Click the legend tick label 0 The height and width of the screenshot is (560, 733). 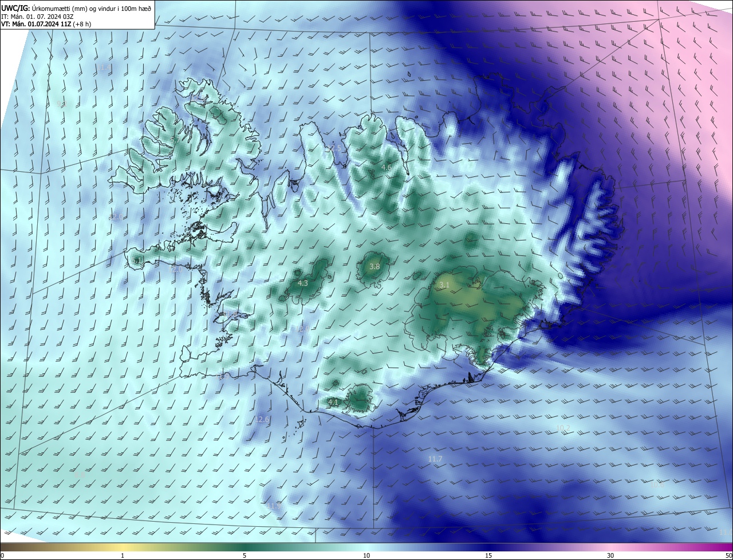coord(2,555)
